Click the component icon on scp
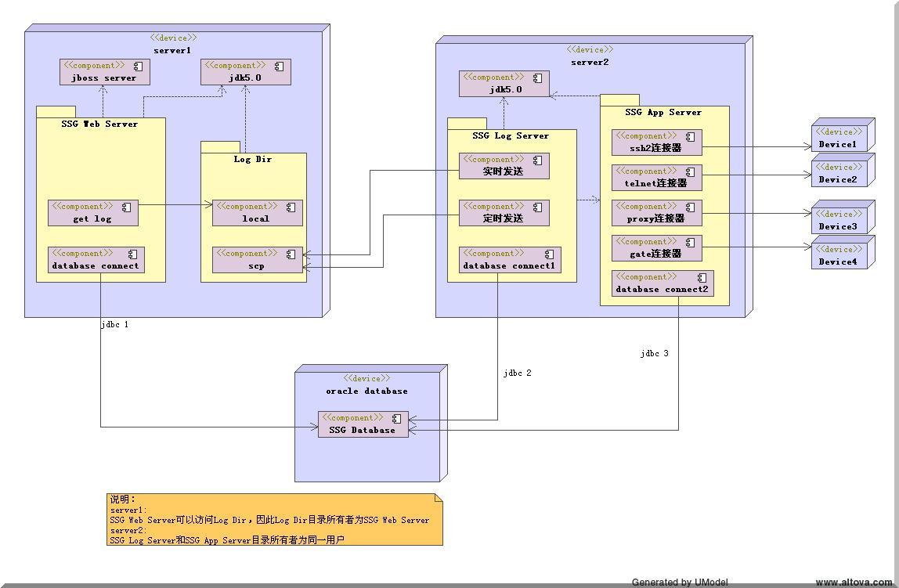This screenshot has height=588, width=899. (x=291, y=254)
